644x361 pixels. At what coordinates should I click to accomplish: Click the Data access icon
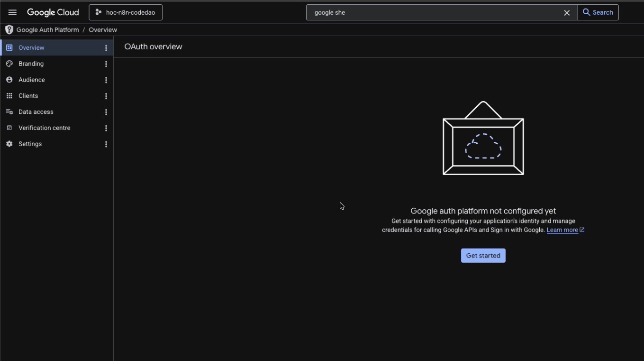[9, 112]
